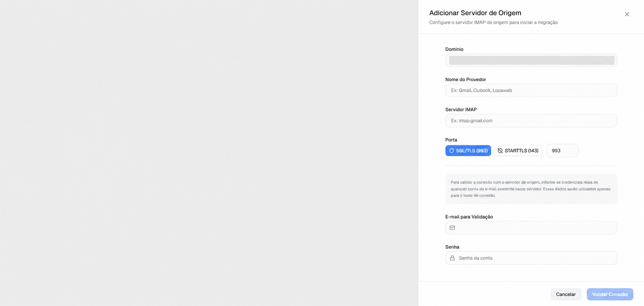This screenshot has width=644, height=306.
Task: Click the padlock icon in Senha field
Action: point(452,258)
